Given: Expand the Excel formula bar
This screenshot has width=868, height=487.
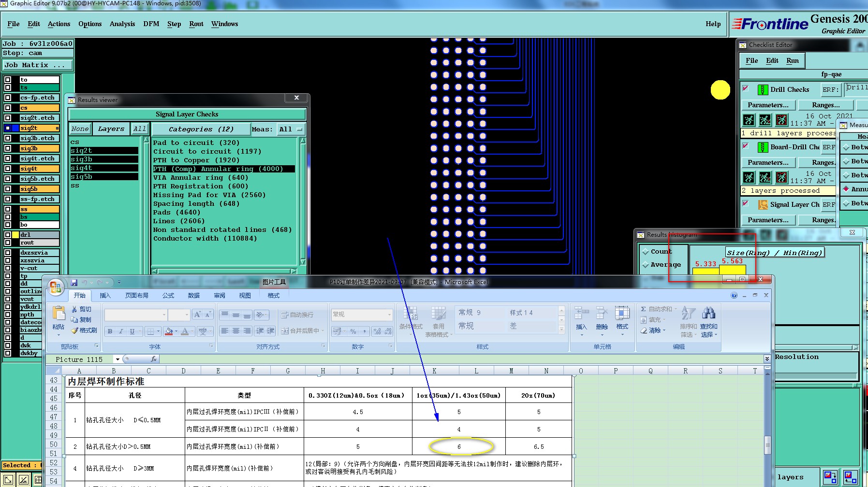Looking at the screenshot, I should point(767,359).
